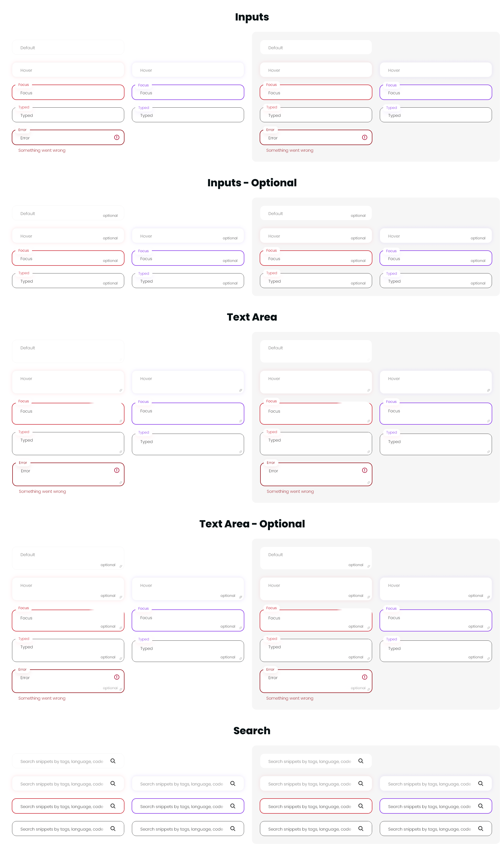Click the "Search" section heading
This screenshot has width=504, height=848.
[x=252, y=730]
